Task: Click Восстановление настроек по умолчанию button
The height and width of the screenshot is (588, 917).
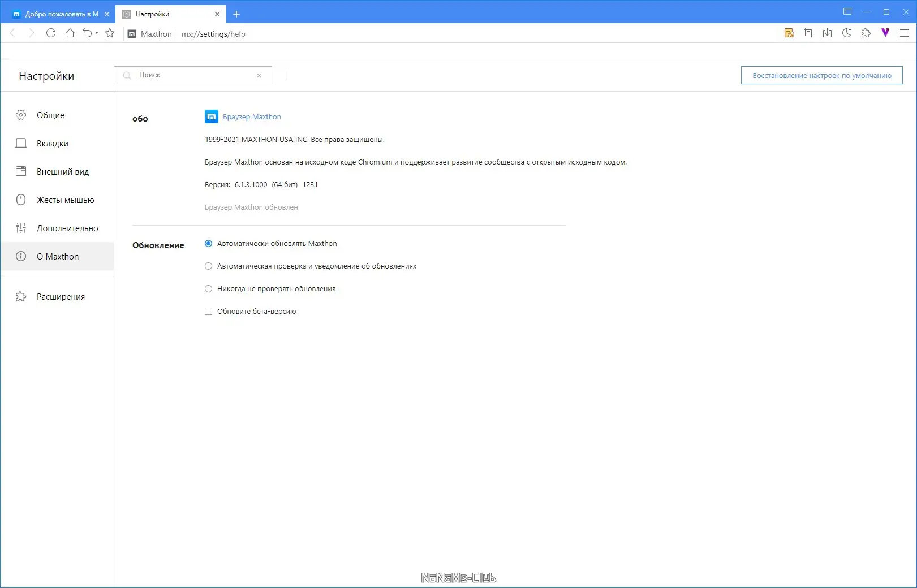Action: point(822,75)
